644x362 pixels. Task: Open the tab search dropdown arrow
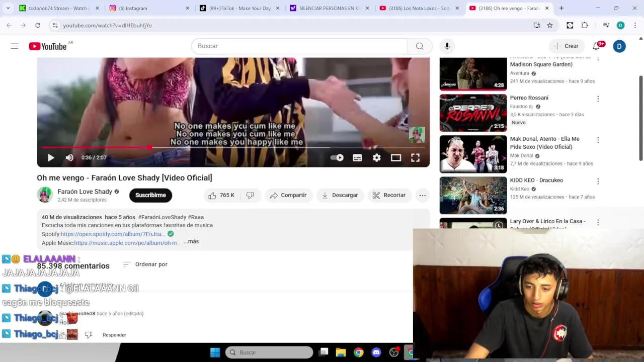[x=8, y=8]
